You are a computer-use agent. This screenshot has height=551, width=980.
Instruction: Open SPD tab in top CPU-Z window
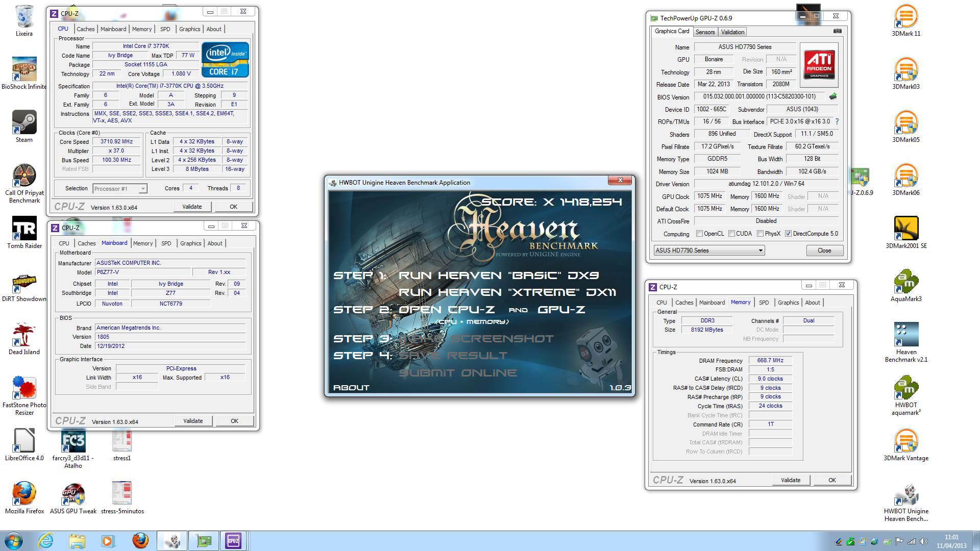point(165,29)
